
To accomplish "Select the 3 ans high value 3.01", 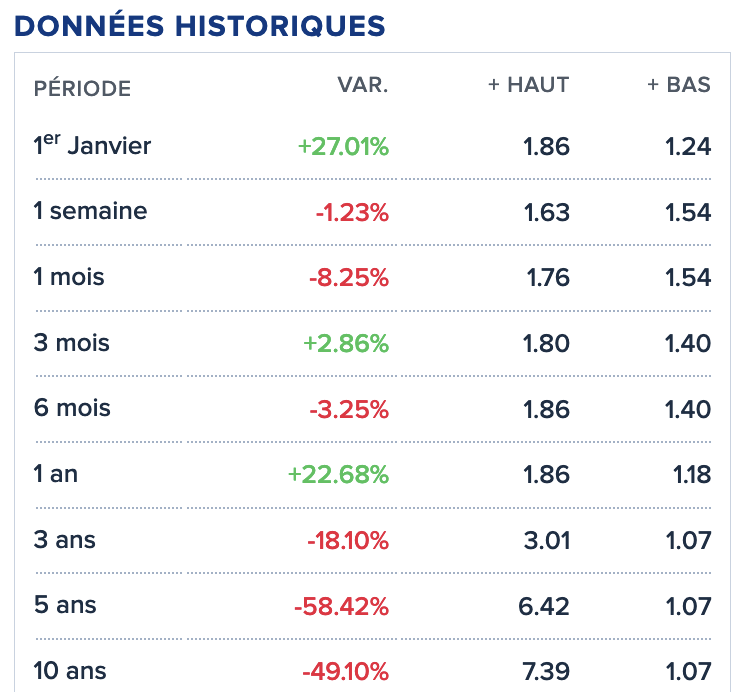I will click(x=547, y=540).
